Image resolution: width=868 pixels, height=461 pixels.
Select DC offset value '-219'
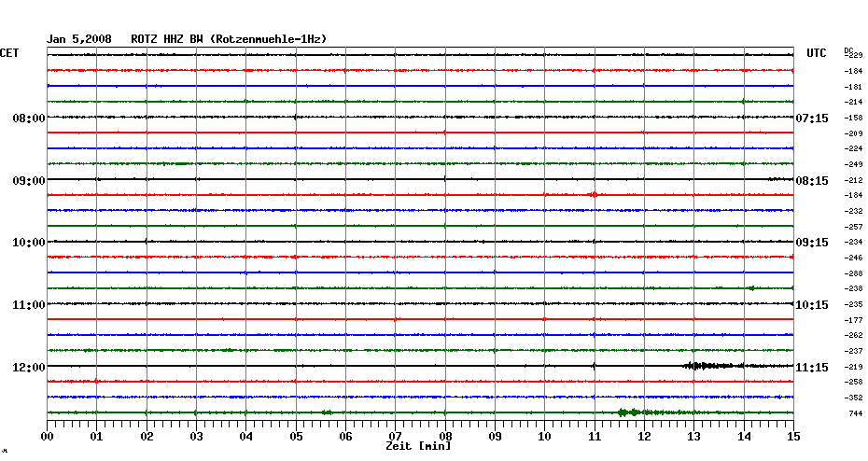854,367
